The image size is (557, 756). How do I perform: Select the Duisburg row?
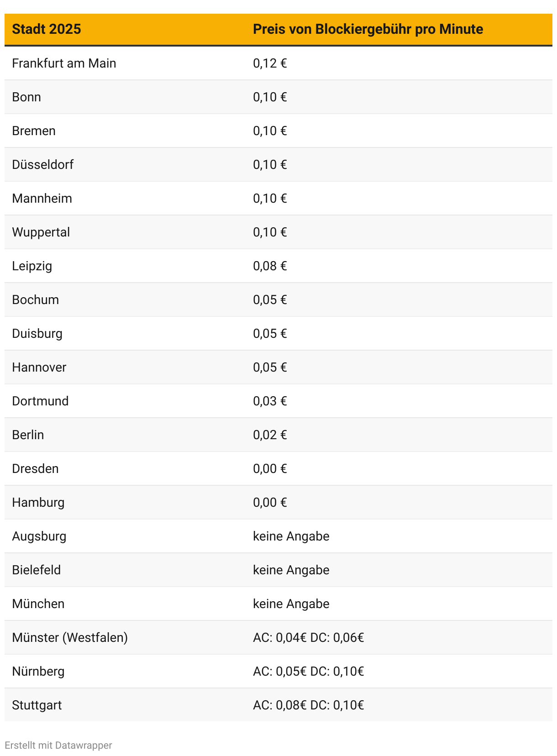pos(278,333)
